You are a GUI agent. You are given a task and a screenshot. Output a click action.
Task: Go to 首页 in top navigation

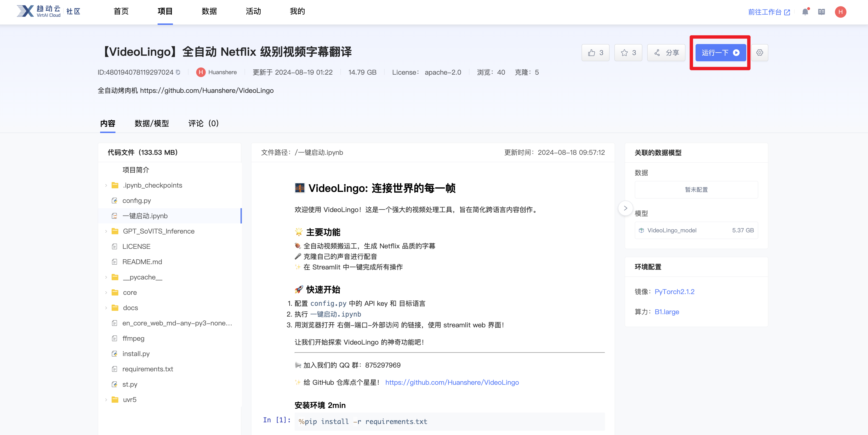[121, 11]
